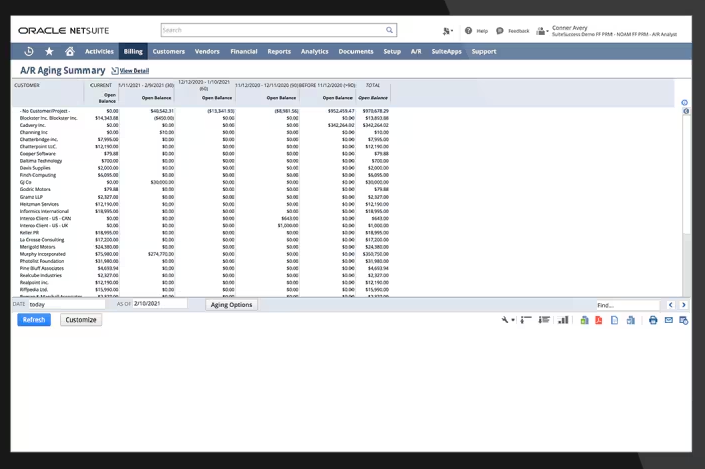Focus the AS OF date field

[x=160, y=304]
